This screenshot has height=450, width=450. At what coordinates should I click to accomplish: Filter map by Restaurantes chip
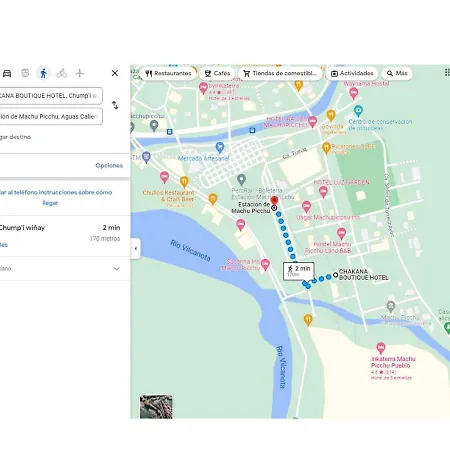pyautogui.click(x=168, y=73)
